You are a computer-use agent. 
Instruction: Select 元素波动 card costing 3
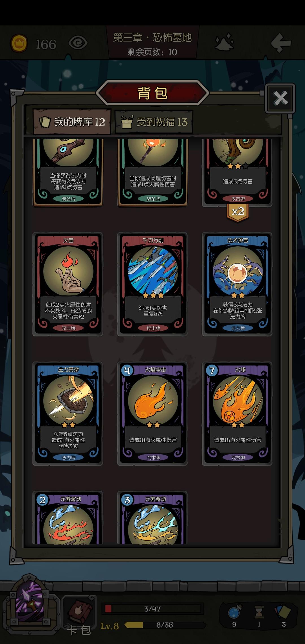[x=152, y=518]
